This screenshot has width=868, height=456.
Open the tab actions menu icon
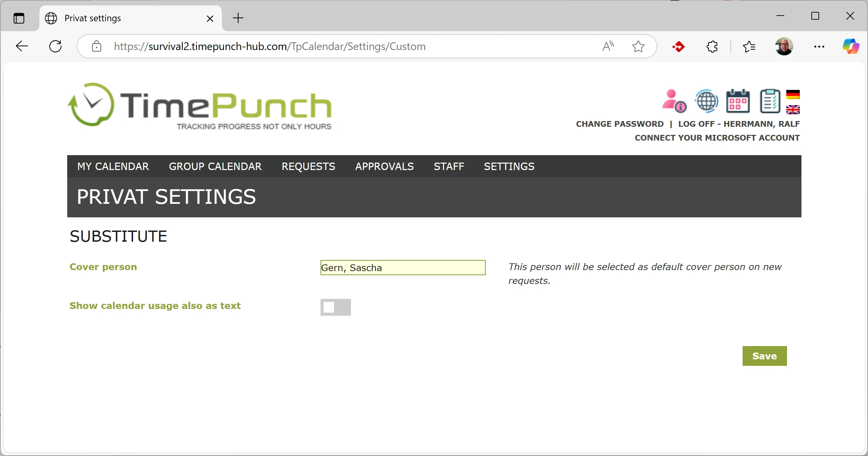(19, 18)
